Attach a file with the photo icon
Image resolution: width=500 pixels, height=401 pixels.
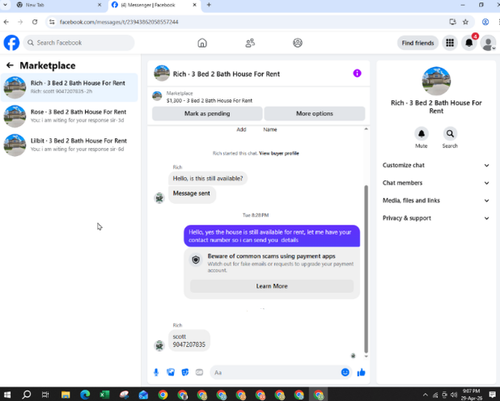171,372
